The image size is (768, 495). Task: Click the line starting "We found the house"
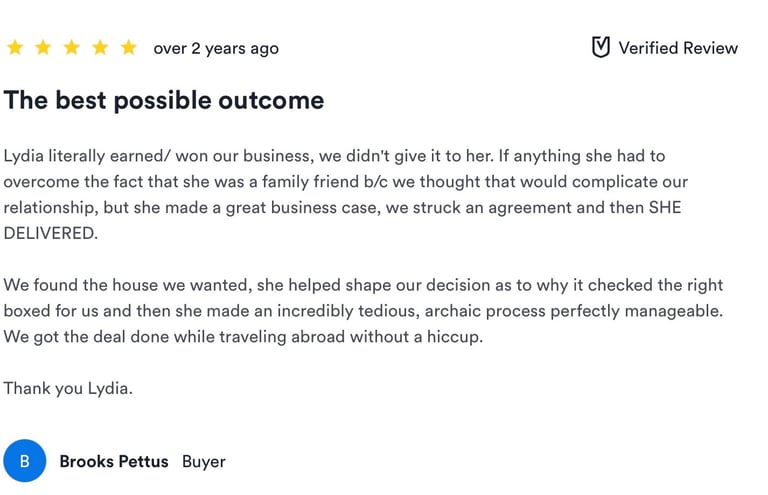click(x=362, y=285)
